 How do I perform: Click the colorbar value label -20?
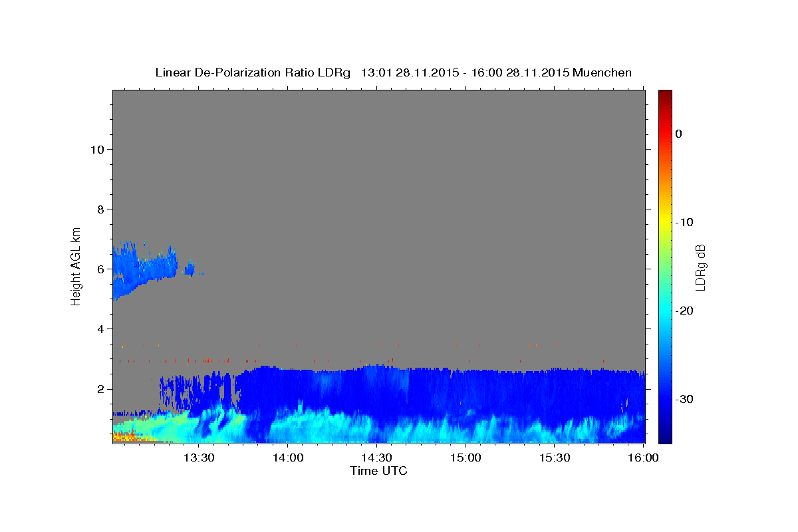684,311
